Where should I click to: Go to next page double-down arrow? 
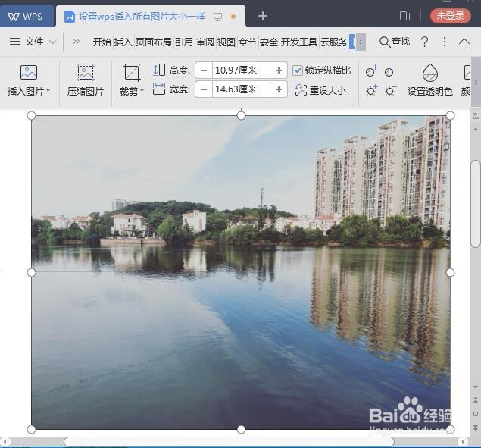[476, 428]
